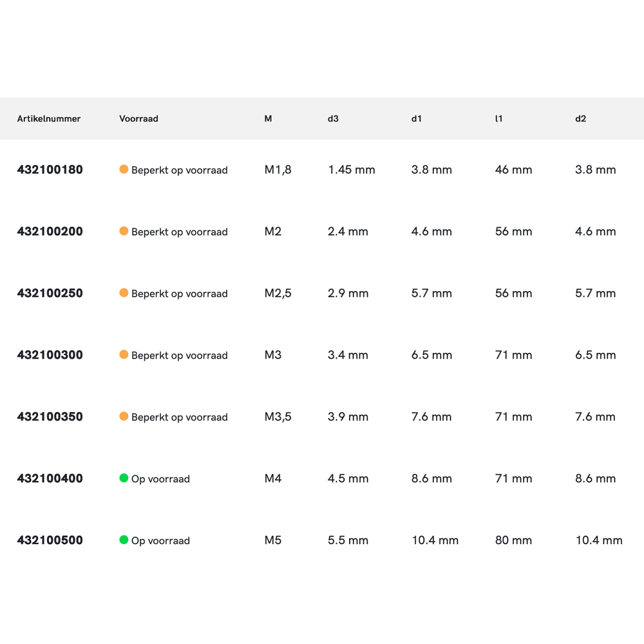Click the d2 column header

(580, 119)
